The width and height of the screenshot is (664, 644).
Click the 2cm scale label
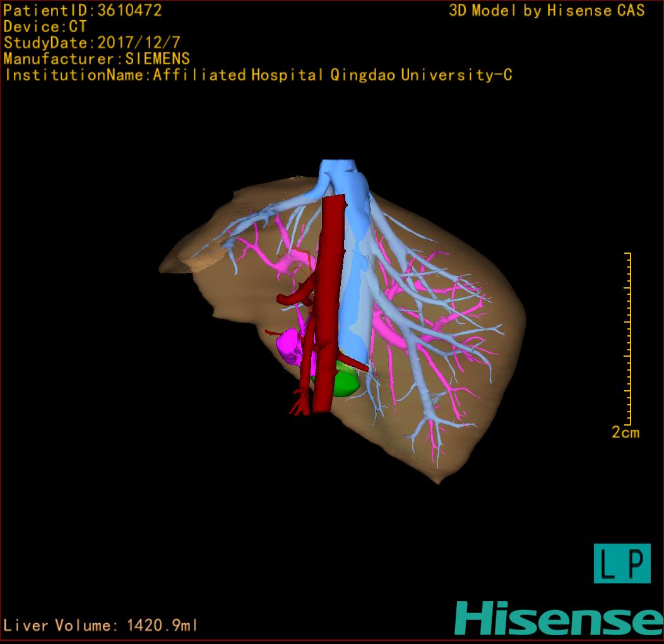click(625, 432)
